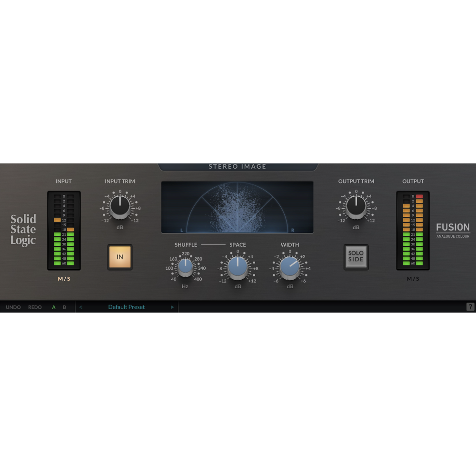Select the B comparison slot
Viewport: 476px width, 476px height.
tap(64, 307)
